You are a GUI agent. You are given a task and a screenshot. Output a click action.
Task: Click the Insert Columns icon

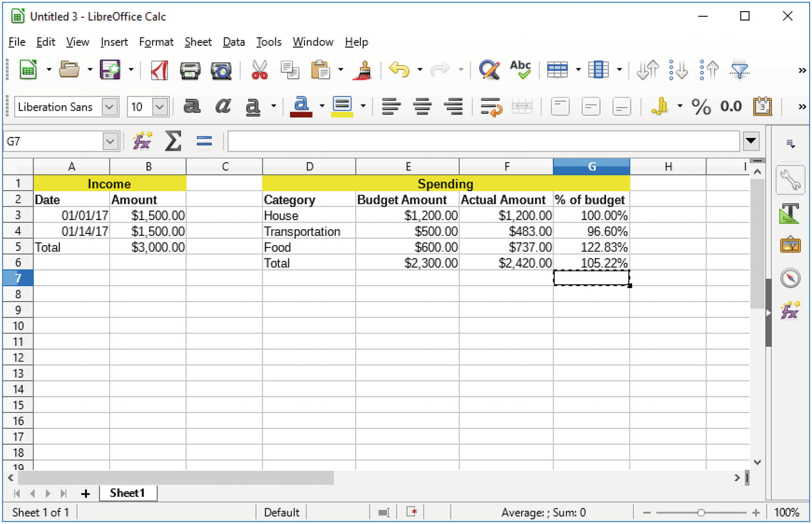point(598,70)
